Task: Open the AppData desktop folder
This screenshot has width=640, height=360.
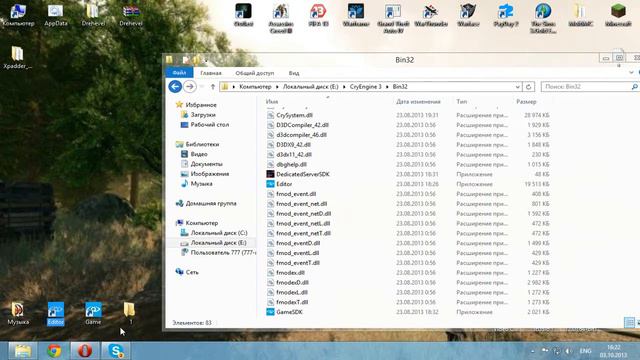Action: click(56, 16)
